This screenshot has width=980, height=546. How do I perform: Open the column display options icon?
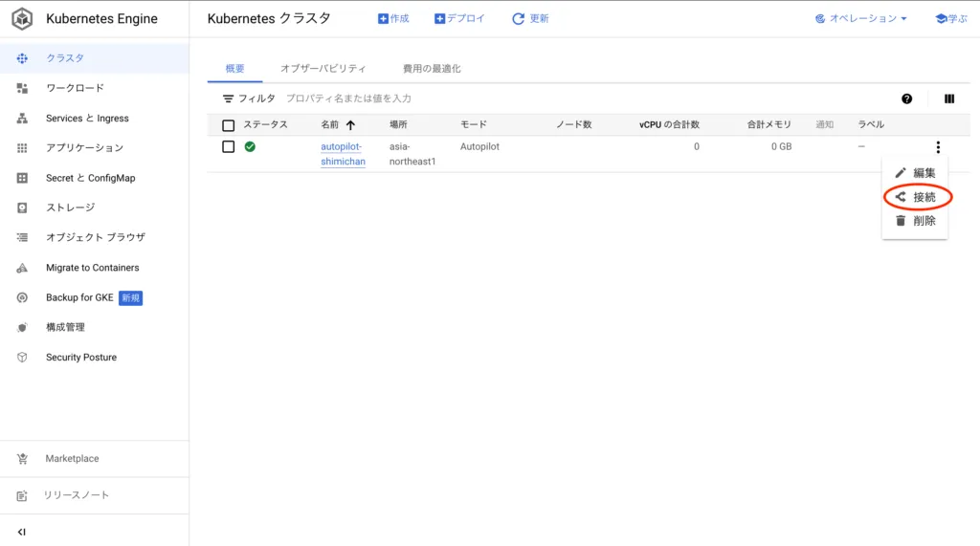[x=949, y=98]
